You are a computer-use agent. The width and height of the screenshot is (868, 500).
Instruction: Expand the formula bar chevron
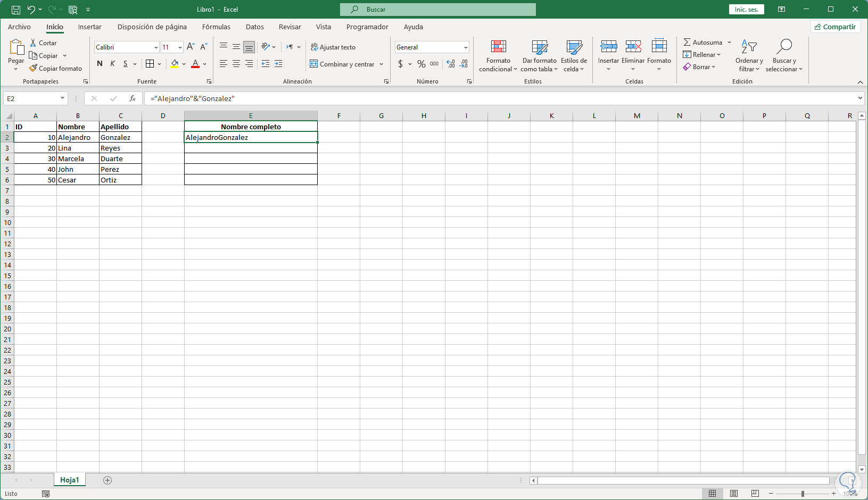pos(860,98)
